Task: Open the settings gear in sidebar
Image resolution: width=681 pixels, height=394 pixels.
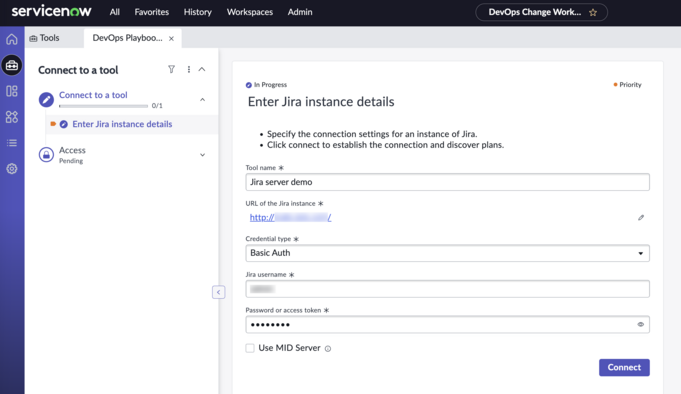Action: click(12, 169)
